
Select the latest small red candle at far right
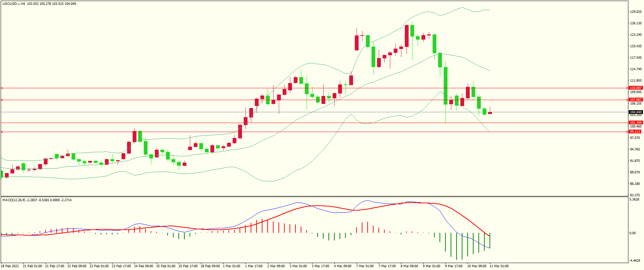click(490, 113)
